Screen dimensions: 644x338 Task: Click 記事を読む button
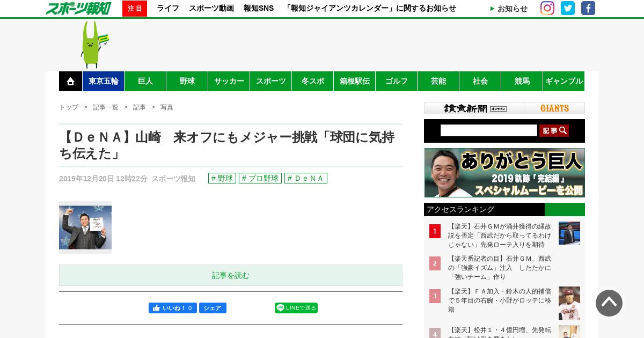231,275
